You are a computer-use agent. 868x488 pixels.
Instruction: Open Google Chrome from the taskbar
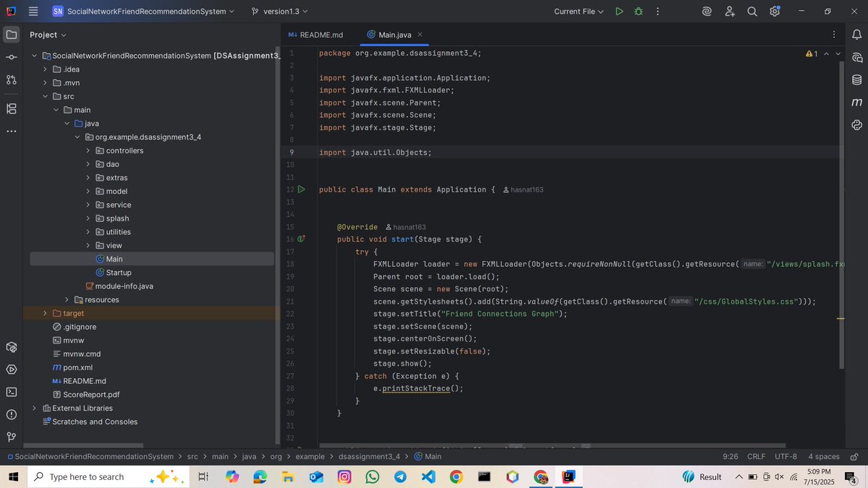456,477
